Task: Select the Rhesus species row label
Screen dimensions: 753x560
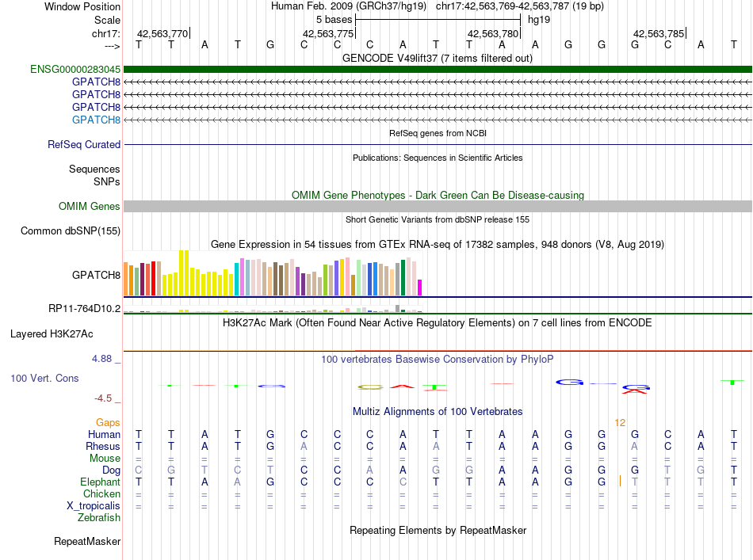Action: coord(102,447)
